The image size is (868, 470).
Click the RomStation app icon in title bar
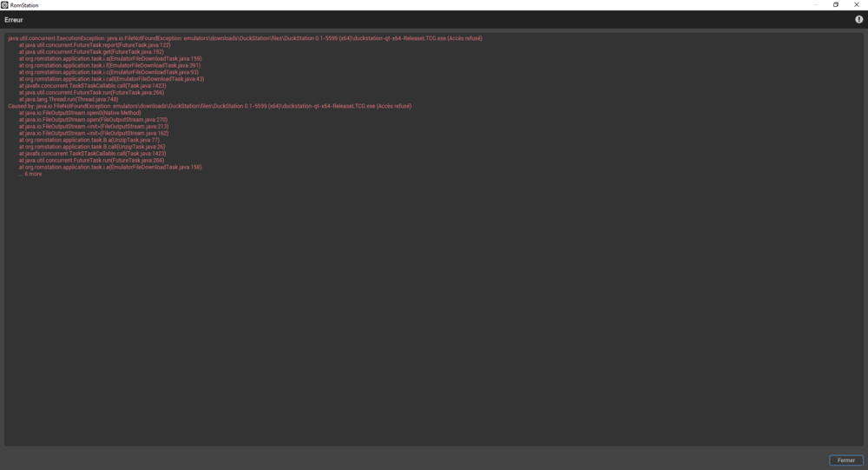(x=5, y=5)
